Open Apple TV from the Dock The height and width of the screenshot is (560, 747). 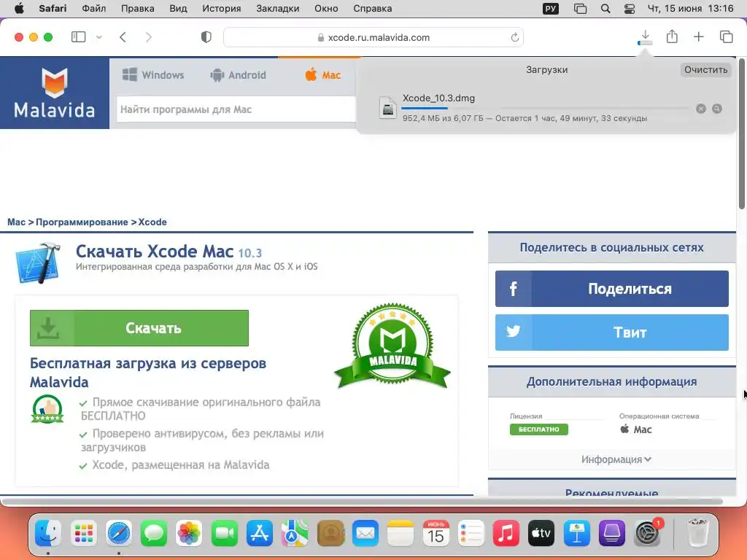[x=542, y=533]
